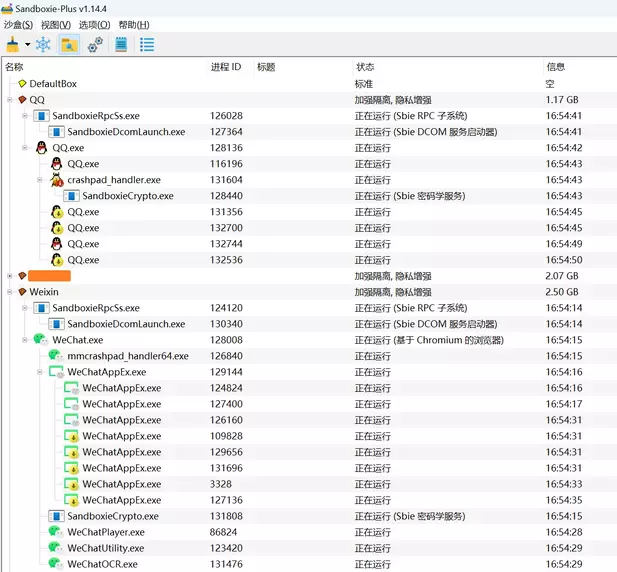Click the yellow DefaultBox sandbox icon
The width and height of the screenshot is (617, 572).
tap(22, 84)
